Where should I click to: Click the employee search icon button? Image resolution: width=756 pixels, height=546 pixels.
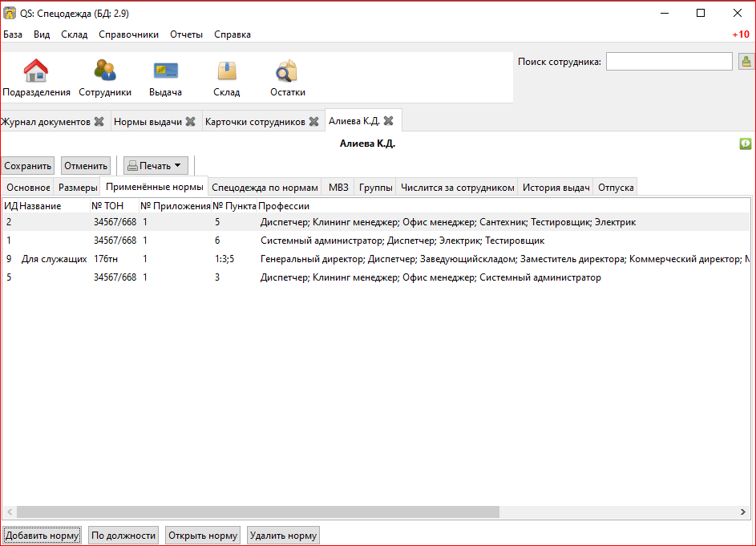pos(746,62)
